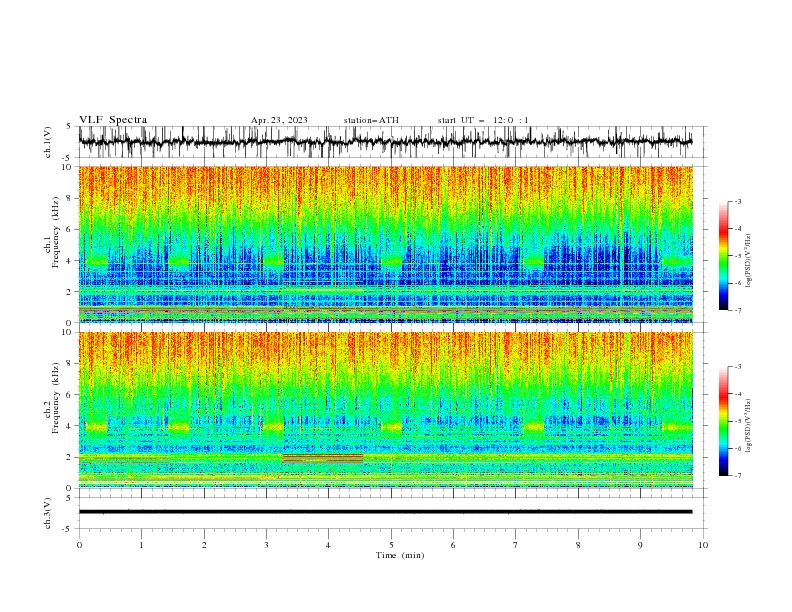Click the ch.1 color bar 'log(PSD)(V²/Hz)' label
Screen dimensions: 792x612
(748, 261)
